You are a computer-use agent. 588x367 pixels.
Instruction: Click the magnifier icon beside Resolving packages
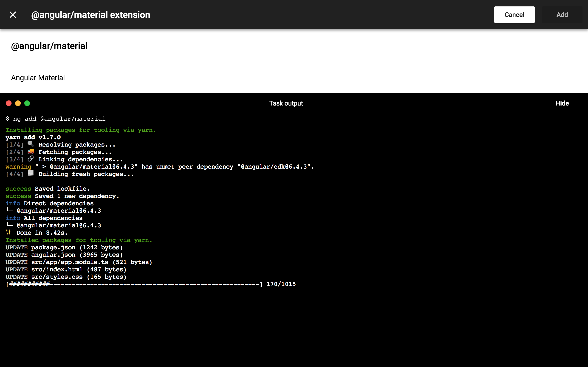[31, 144]
